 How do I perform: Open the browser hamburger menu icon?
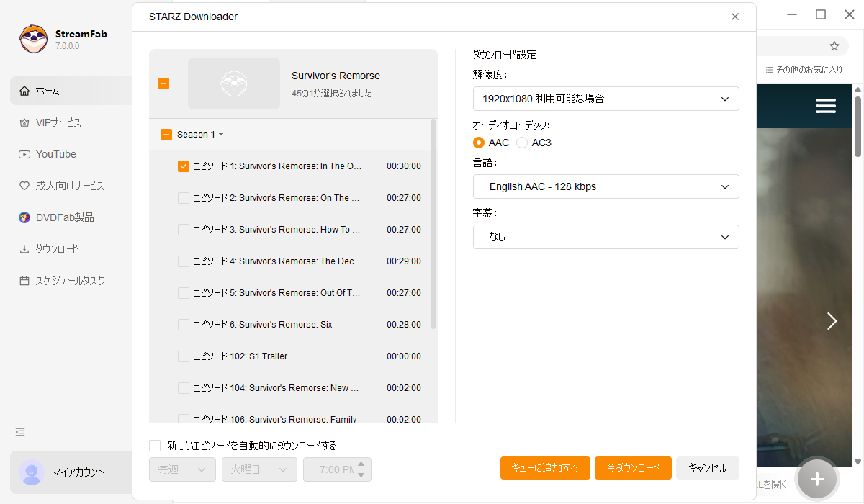coord(825,106)
